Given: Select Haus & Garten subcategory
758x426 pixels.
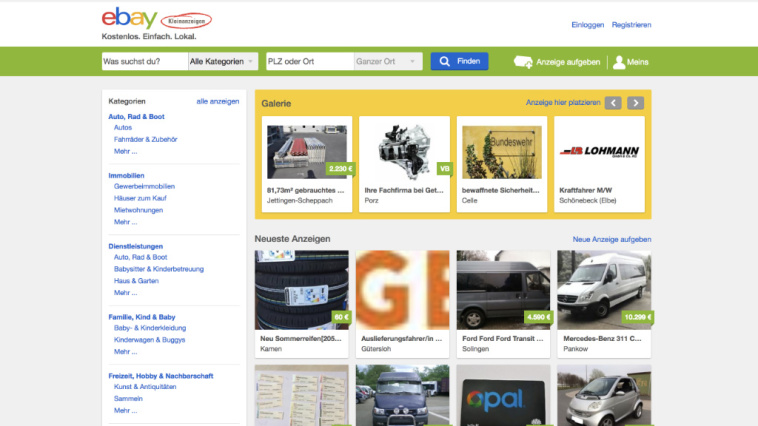Looking at the screenshot, I should pyautogui.click(x=136, y=280).
